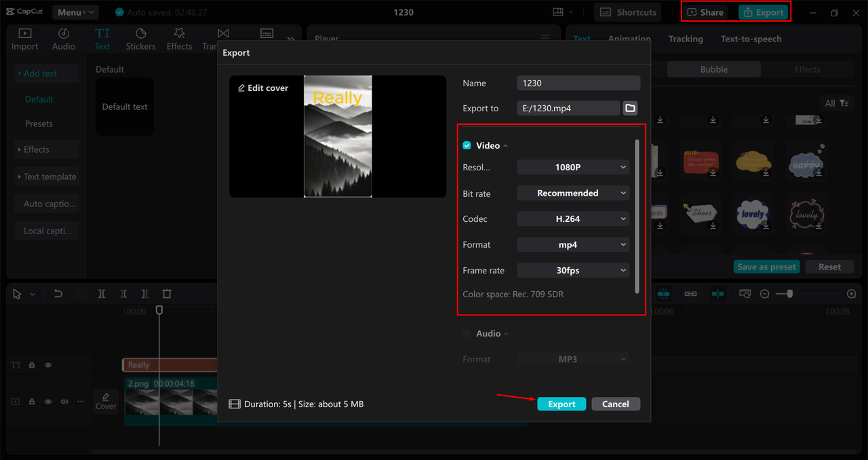Click the Share button in title bar
Screen dimensions: 868x460
(x=705, y=12)
